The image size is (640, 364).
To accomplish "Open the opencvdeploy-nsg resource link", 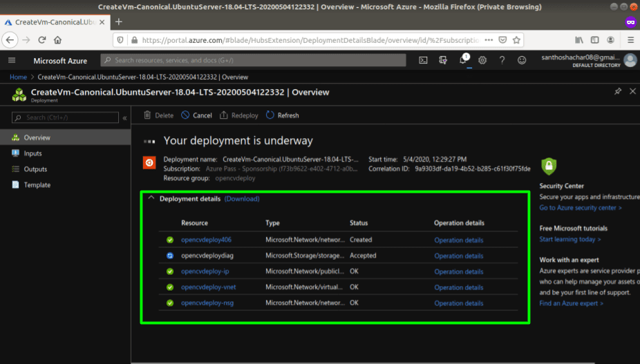I will tap(207, 303).
